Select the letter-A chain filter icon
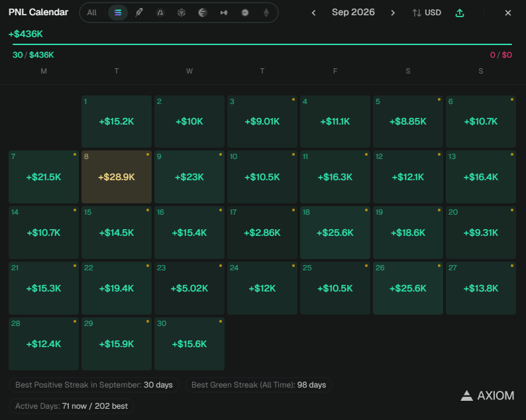Screen dimensions: 526x420 [x=160, y=13]
